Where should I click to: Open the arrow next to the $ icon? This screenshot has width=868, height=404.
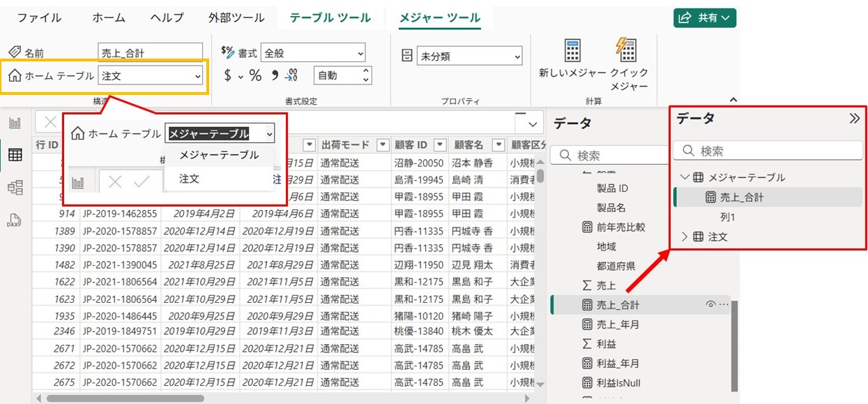241,76
